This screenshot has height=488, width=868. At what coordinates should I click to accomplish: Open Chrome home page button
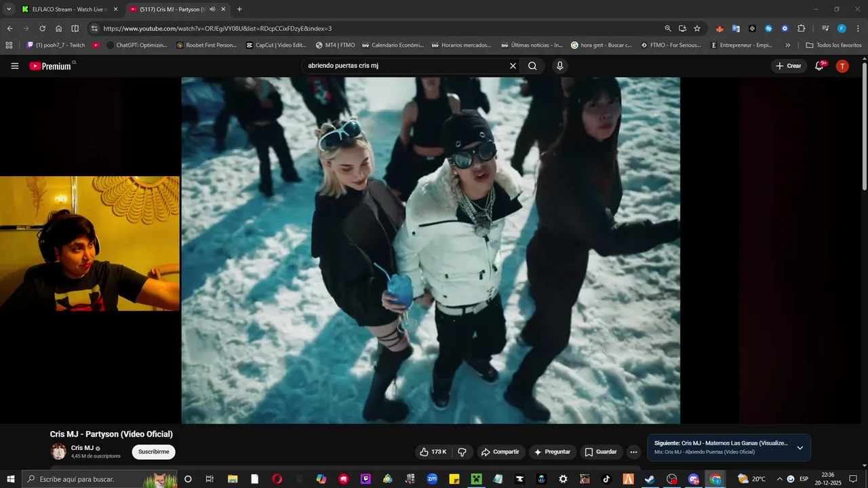click(58, 28)
